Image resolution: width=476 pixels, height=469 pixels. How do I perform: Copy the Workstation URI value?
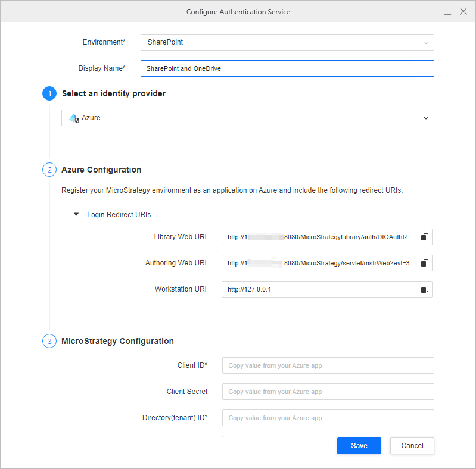[425, 289]
